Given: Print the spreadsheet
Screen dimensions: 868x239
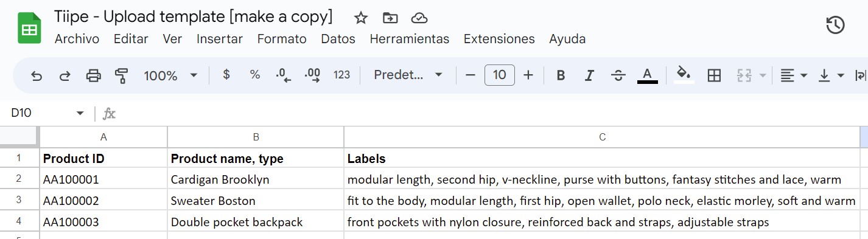Looking at the screenshot, I should click(93, 75).
